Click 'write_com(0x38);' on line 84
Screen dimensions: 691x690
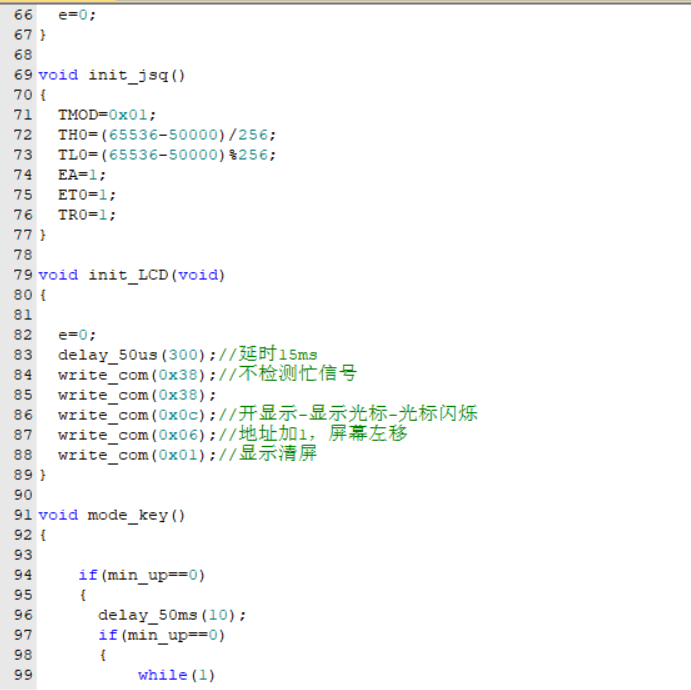coord(137,375)
